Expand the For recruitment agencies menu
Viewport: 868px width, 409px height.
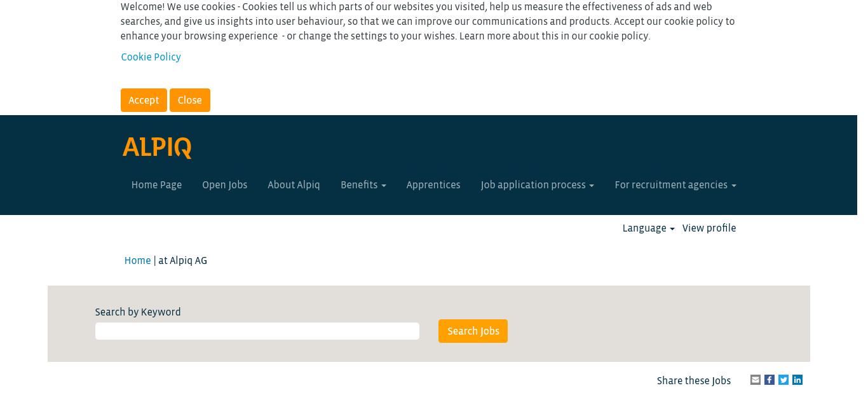675,185
